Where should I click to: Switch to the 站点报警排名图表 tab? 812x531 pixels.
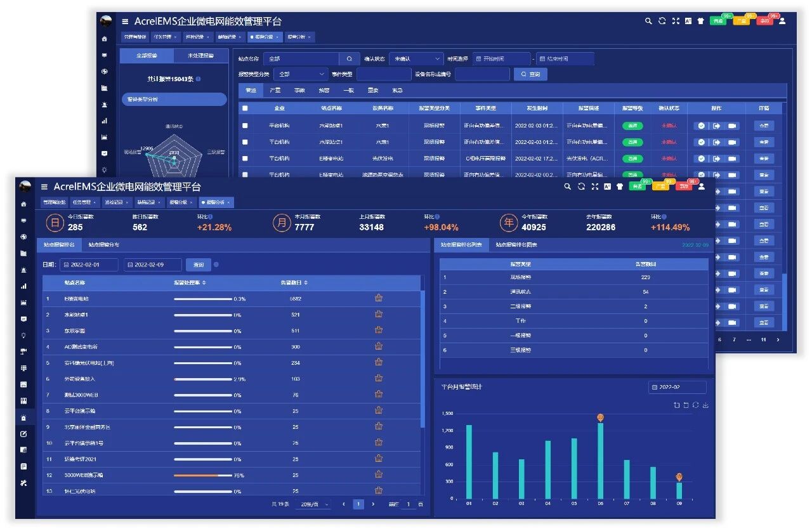pyautogui.click(x=516, y=244)
